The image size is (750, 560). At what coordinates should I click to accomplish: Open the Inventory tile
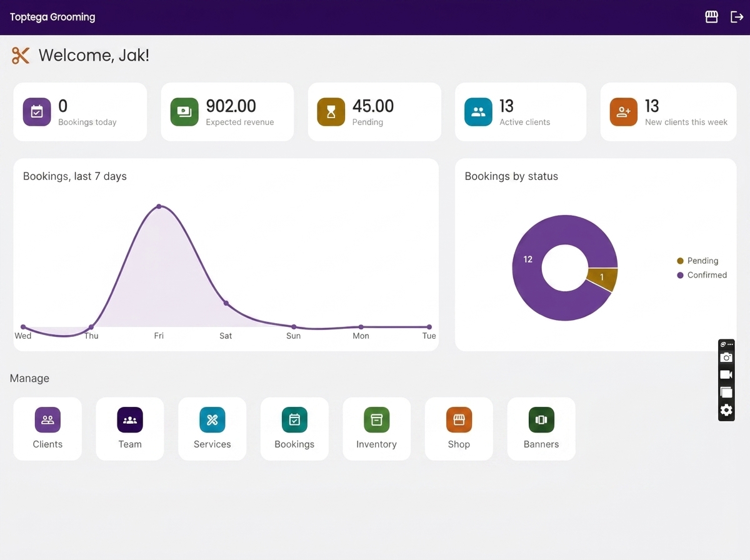pos(377,429)
